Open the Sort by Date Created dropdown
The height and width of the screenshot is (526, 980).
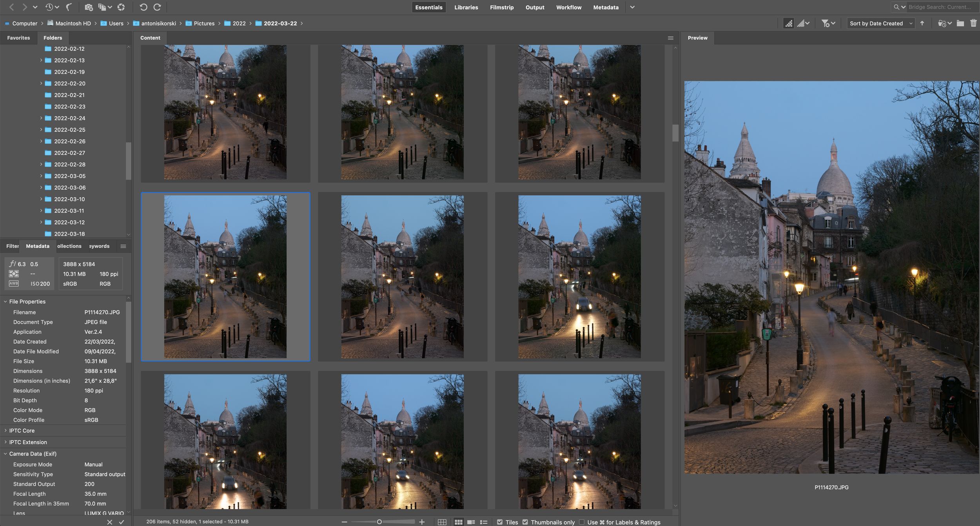[880, 24]
